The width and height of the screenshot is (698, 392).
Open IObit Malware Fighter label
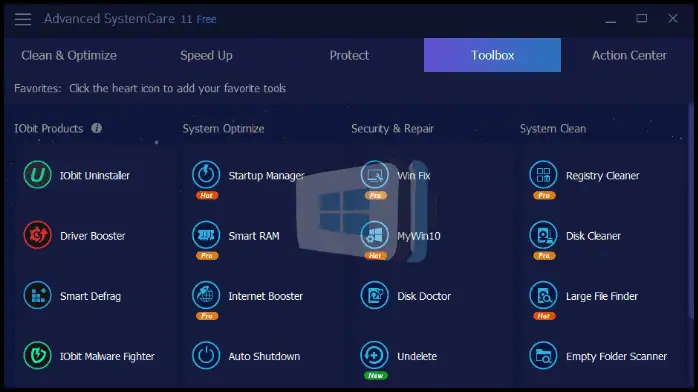(x=107, y=356)
